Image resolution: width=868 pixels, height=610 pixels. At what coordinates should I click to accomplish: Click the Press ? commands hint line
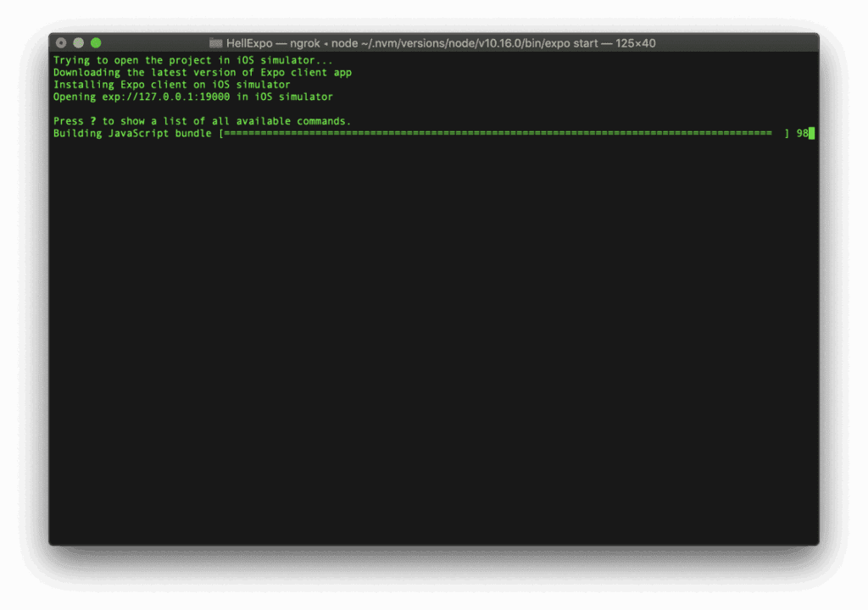[202, 120]
